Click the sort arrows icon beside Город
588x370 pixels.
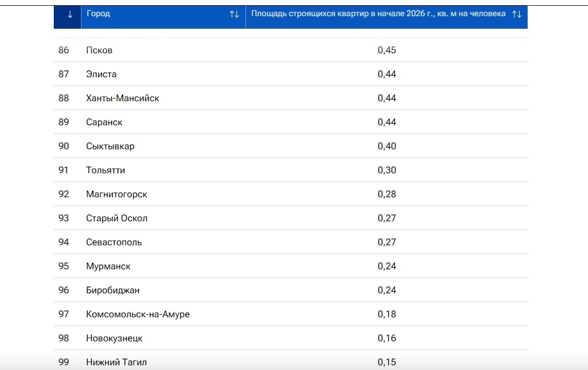[x=234, y=15]
